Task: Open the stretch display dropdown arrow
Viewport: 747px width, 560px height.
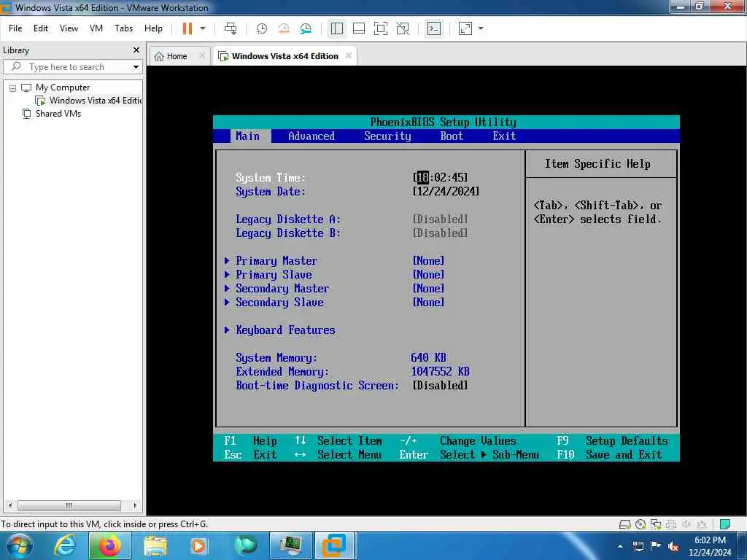Action: coord(481,28)
